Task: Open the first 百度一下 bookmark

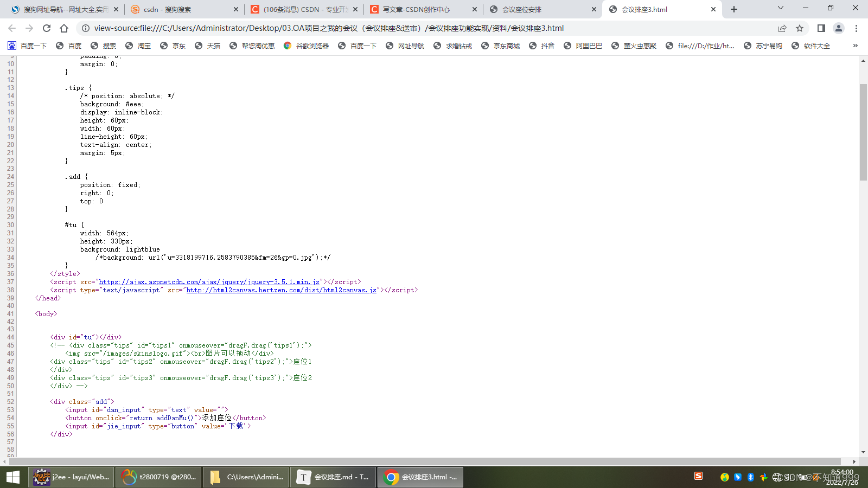Action: coord(27,46)
